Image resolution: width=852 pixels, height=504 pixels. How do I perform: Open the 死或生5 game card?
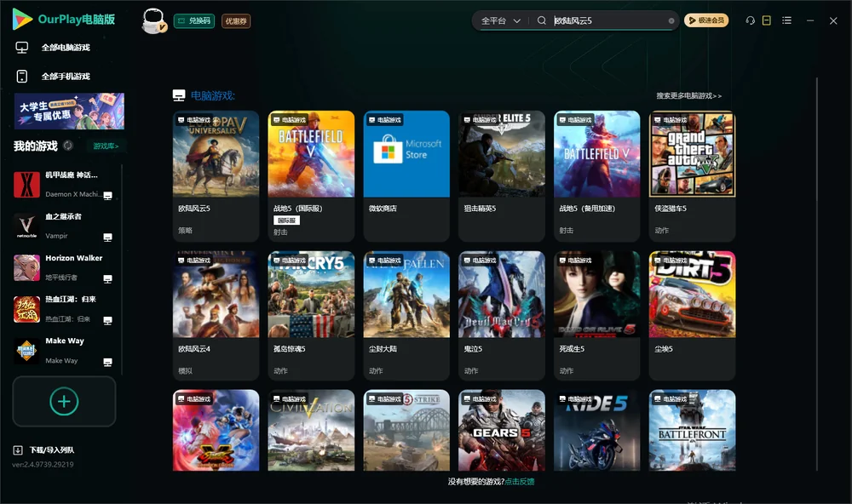click(596, 316)
